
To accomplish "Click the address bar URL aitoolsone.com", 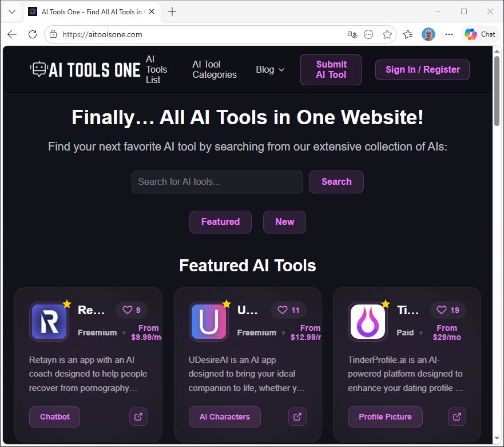I will [102, 34].
